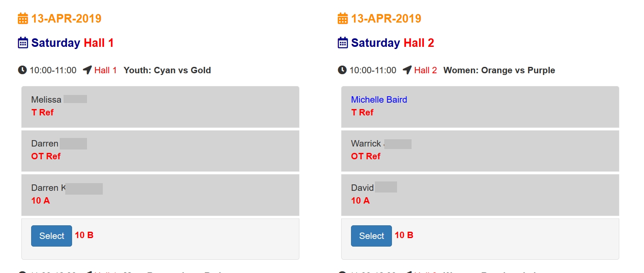Click location arrow icon beside Hall 1
The width and height of the screenshot is (644, 273).
(x=87, y=70)
